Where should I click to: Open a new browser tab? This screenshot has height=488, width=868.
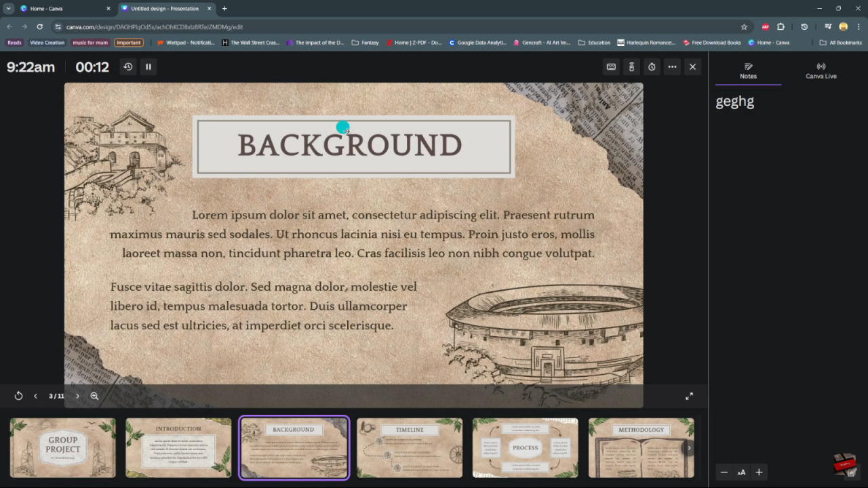point(224,8)
